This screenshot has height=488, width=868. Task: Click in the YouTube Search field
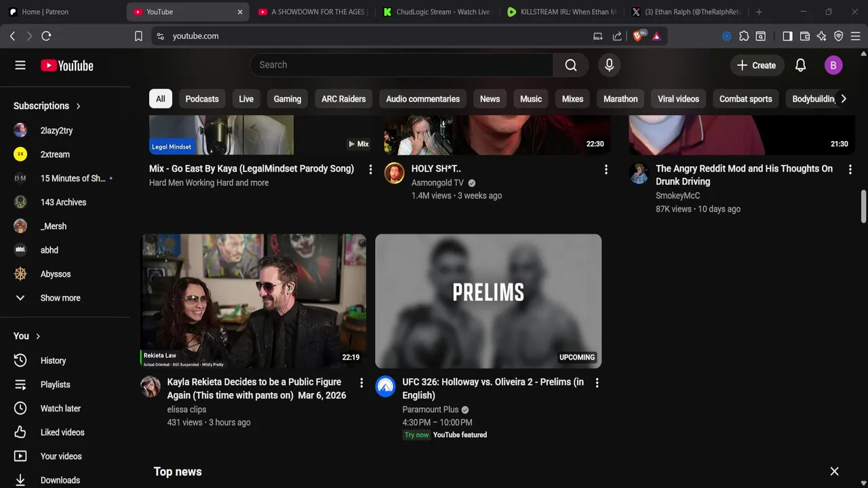(401, 65)
